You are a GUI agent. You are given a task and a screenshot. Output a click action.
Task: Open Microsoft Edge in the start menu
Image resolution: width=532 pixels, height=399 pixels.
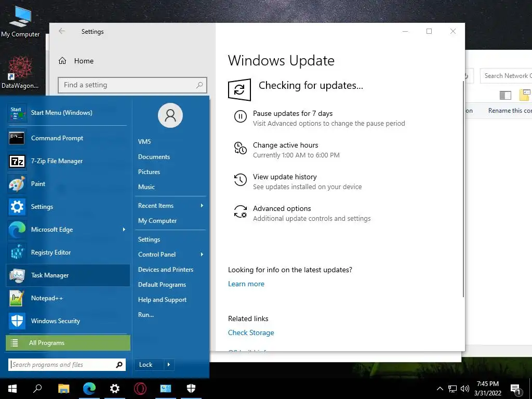68,230
